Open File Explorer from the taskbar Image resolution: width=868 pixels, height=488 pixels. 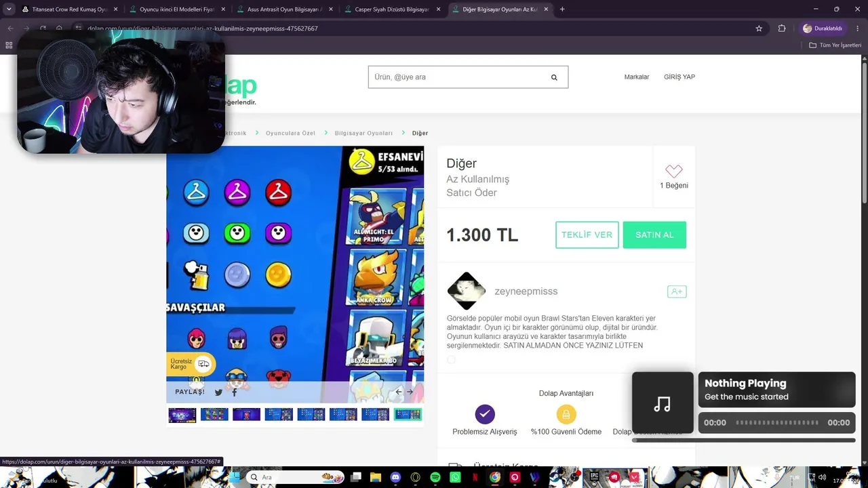(x=376, y=477)
